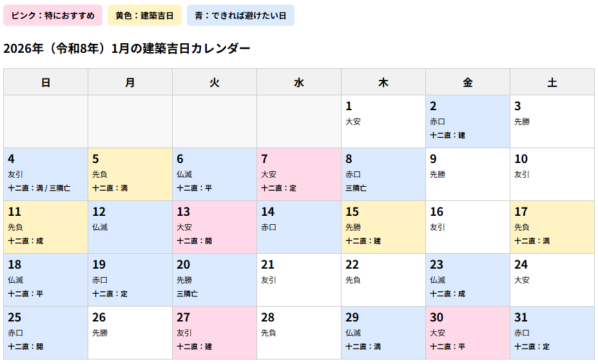
Task: Click the pink 特におすすめ legend badge
Action: coord(53,15)
